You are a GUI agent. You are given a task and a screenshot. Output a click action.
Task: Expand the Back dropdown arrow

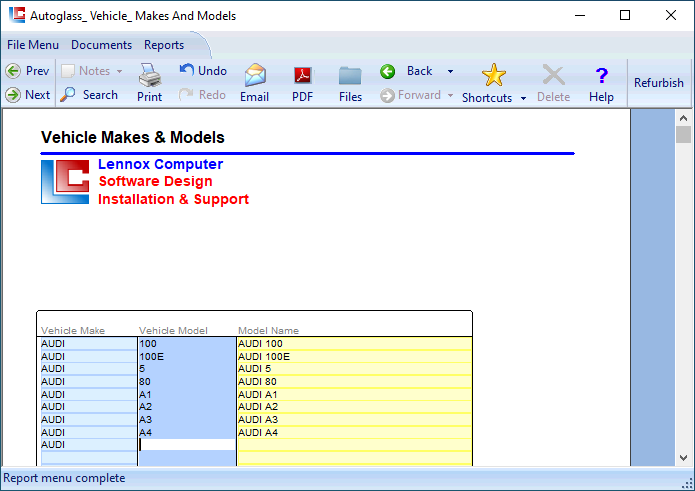point(450,72)
